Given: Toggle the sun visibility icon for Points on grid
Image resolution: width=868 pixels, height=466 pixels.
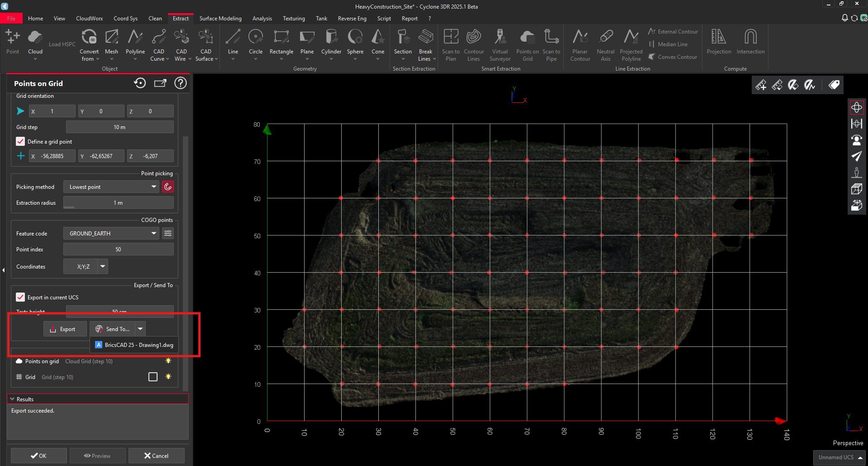Looking at the screenshot, I should (x=168, y=360).
